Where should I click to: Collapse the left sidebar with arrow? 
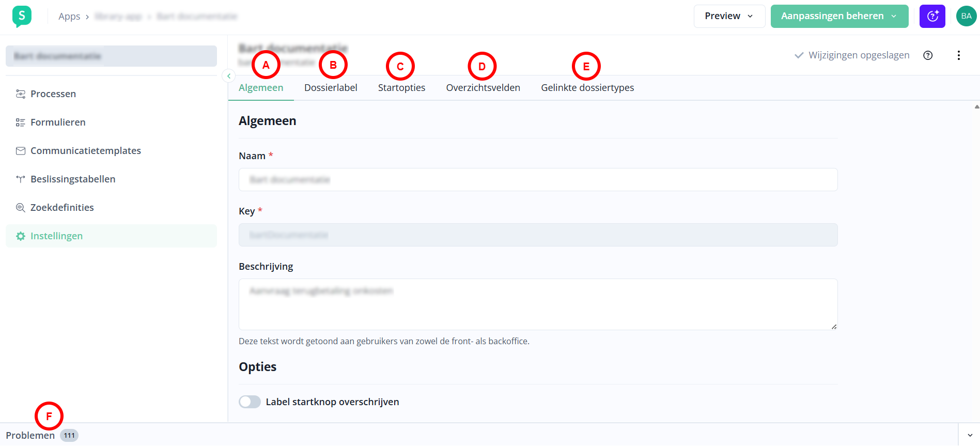click(228, 76)
